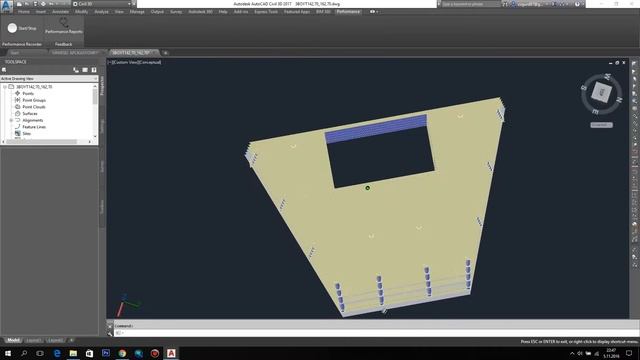The width and height of the screenshot is (640, 360).
Task: Open Google Chrome from the taskbar
Action: pyautogui.click(x=122, y=353)
